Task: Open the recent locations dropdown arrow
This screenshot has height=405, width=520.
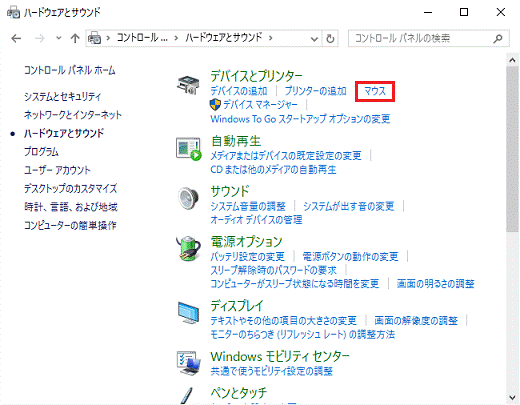Action: 59,38
